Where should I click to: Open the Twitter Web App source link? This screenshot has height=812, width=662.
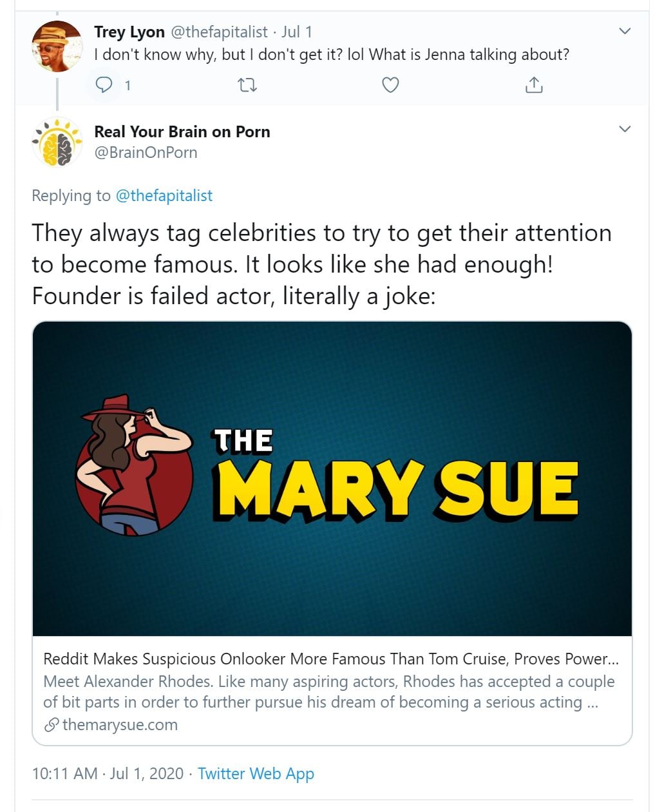(x=256, y=773)
